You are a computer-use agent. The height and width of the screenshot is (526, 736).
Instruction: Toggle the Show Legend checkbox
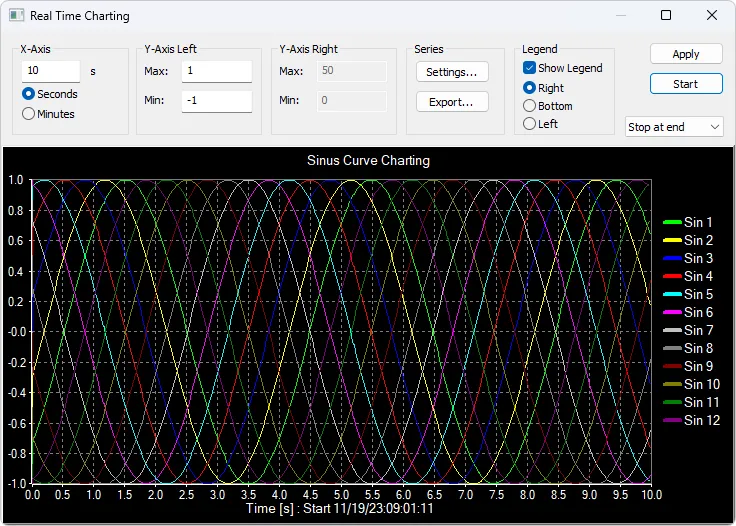point(530,68)
